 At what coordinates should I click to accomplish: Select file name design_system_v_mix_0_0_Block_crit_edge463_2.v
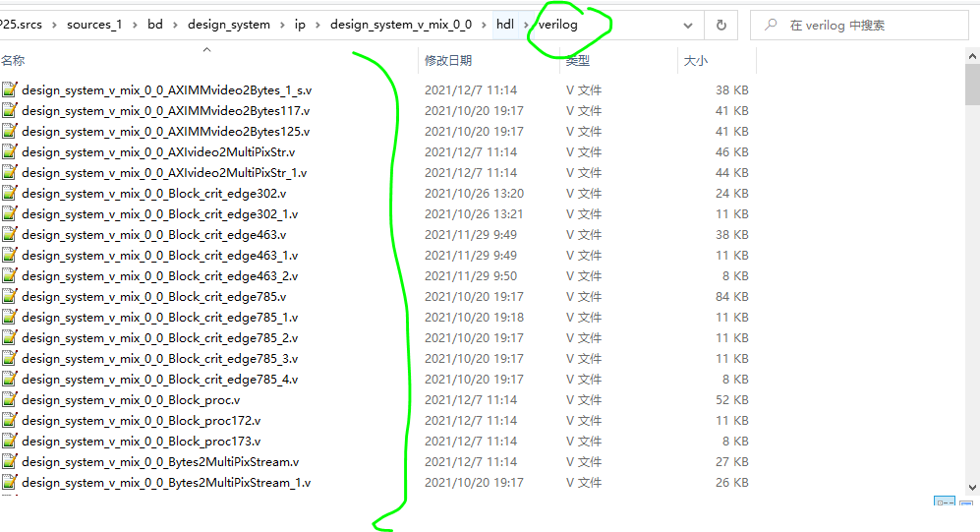[159, 275]
